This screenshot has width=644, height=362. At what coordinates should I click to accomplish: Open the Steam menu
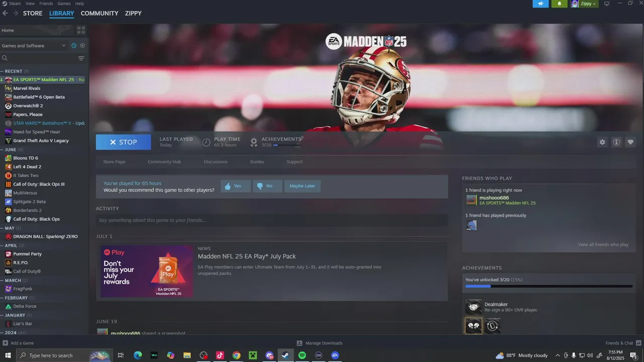(x=15, y=4)
